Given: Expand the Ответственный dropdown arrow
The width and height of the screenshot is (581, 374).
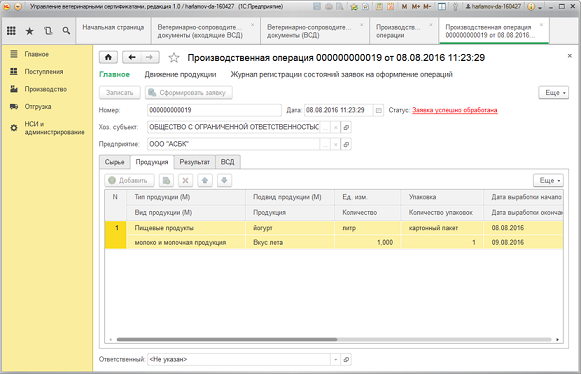Looking at the screenshot, I should coord(335,359).
